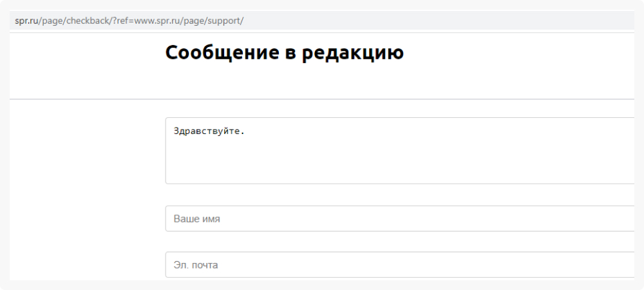This screenshot has height=290, width=644.
Task: Click the blank area left of name field
Action: click(87, 218)
